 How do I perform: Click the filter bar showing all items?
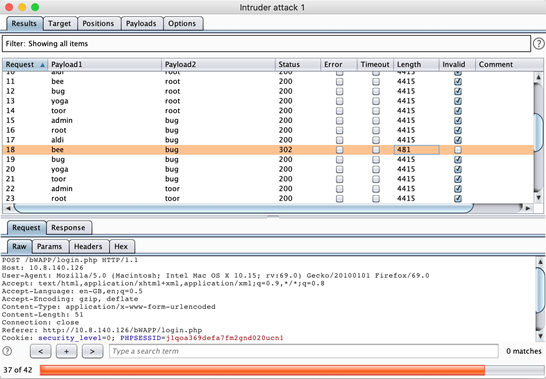click(266, 44)
